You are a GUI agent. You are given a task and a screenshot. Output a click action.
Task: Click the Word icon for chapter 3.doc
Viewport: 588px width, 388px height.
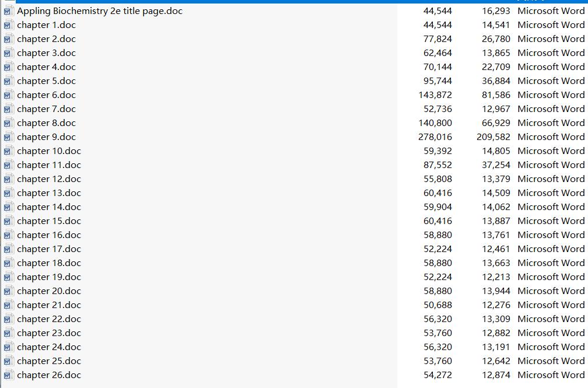9,53
